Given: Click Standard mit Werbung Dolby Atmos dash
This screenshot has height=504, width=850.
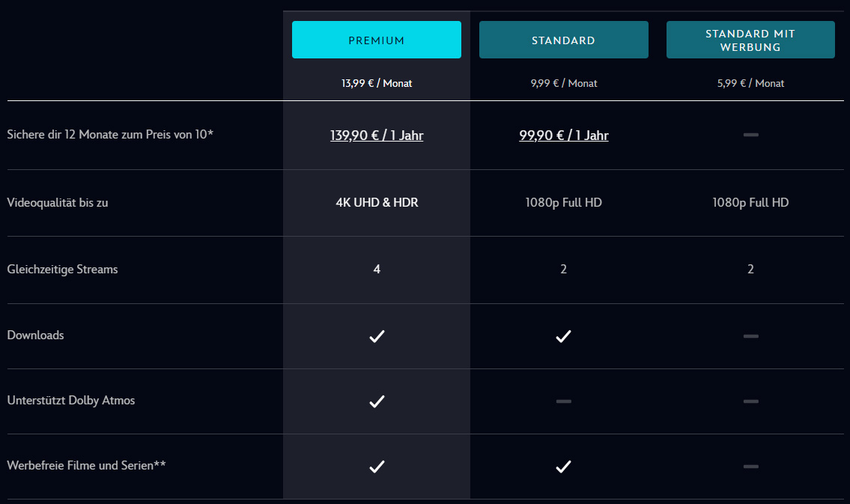Looking at the screenshot, I should pos(750,401).
